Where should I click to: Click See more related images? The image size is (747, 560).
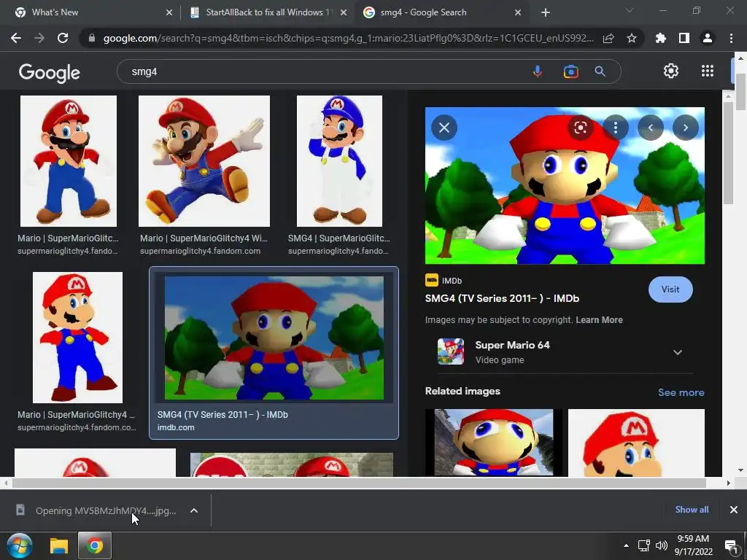(x=681, y=392)
